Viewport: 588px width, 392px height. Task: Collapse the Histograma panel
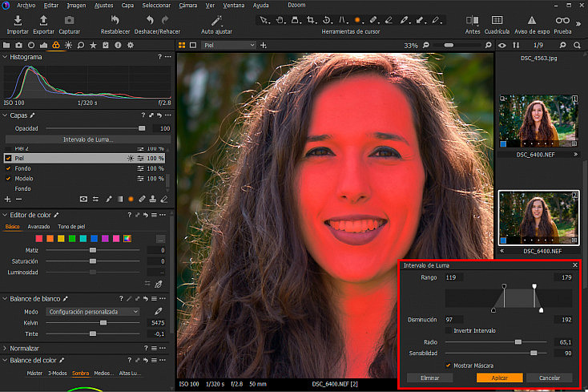click(5, 57)
